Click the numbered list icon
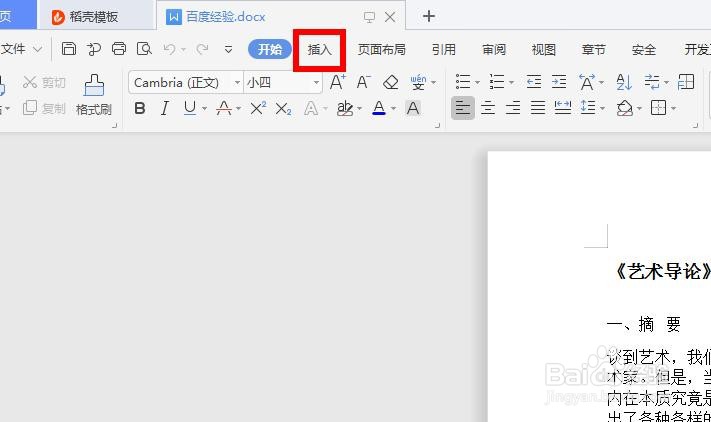 pos(497,82)
